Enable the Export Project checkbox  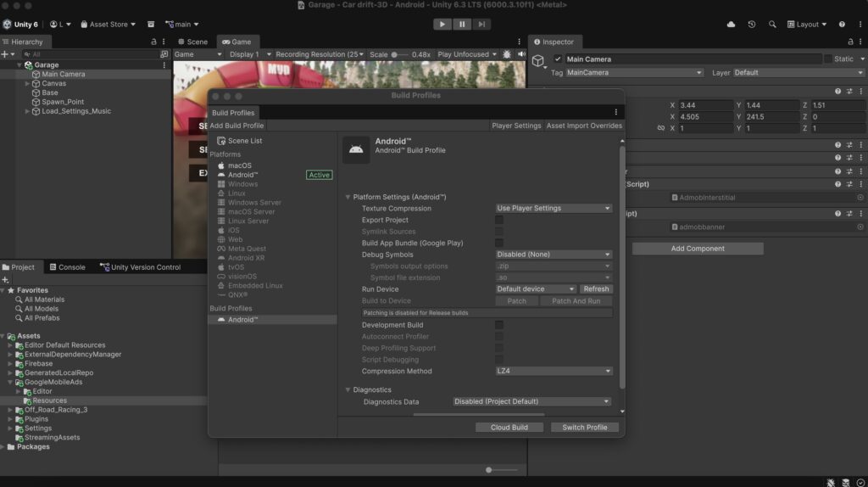pos(498,220)
